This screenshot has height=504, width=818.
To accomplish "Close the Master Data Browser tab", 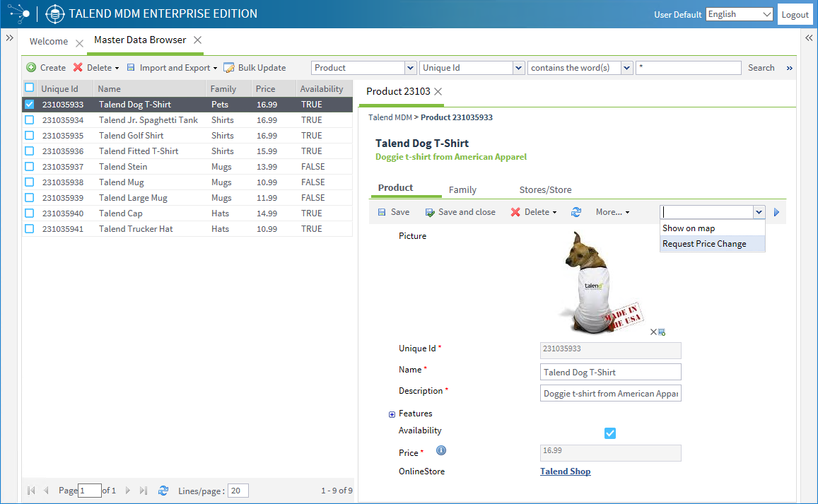I will click(x=197, y=40).
